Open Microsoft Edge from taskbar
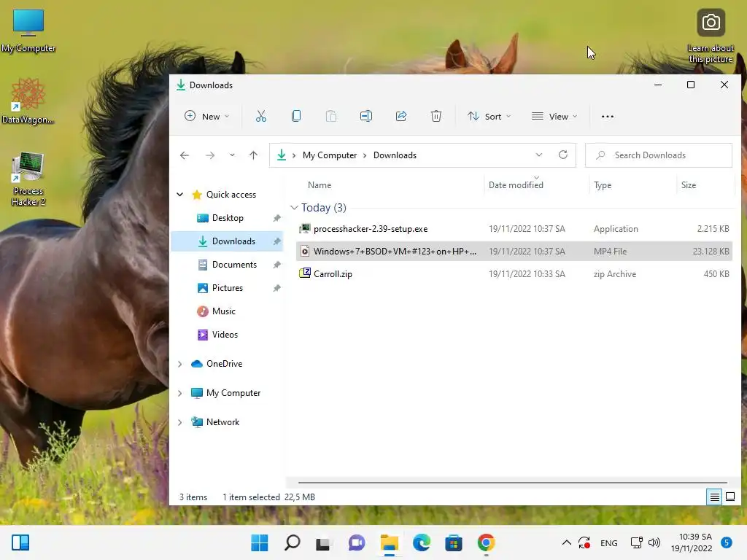Screen dimensions: 747x560 click(x=421, y=542)
